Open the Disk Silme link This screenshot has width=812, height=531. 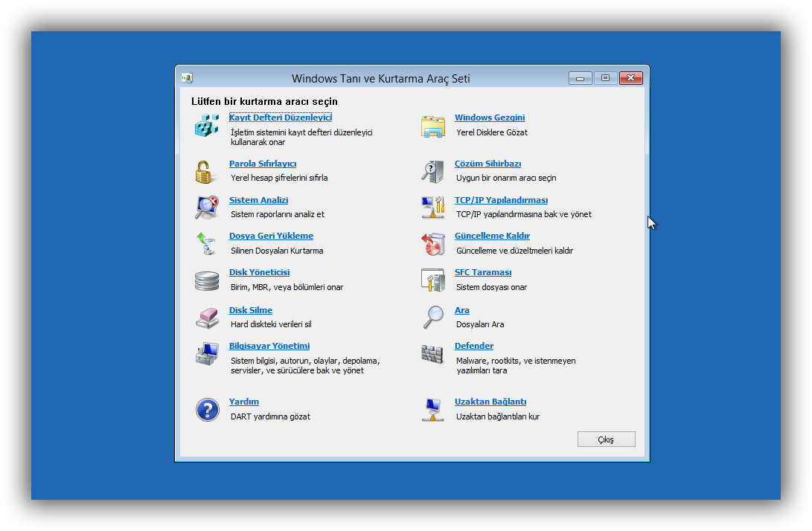pyautogui.click(x=251, y=310)
